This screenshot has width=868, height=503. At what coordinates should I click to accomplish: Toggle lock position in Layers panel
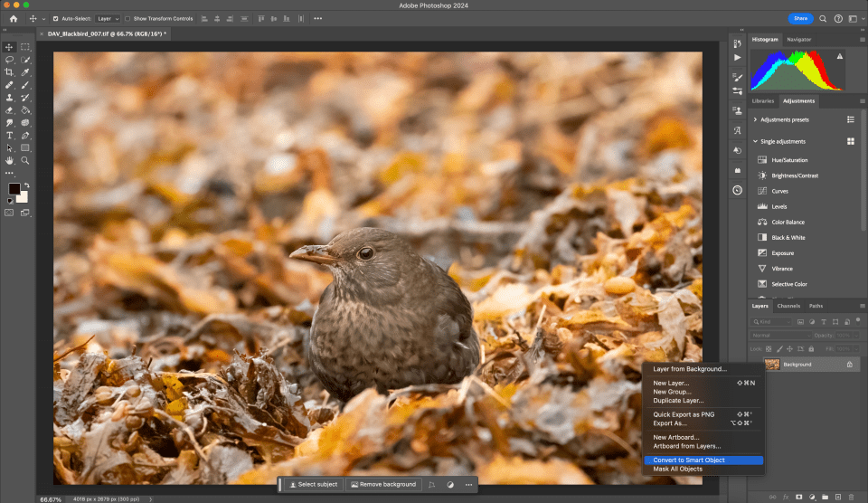click(790, 349)
